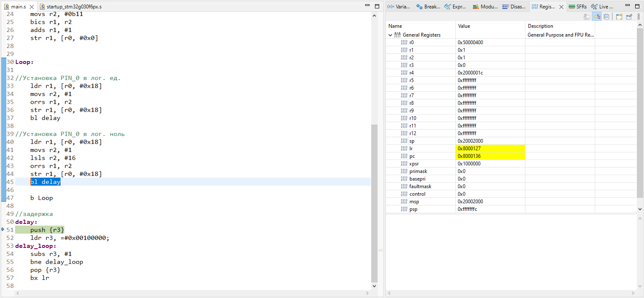Select the msp register row
644x298 pixels.
click(x=511, y=202)
